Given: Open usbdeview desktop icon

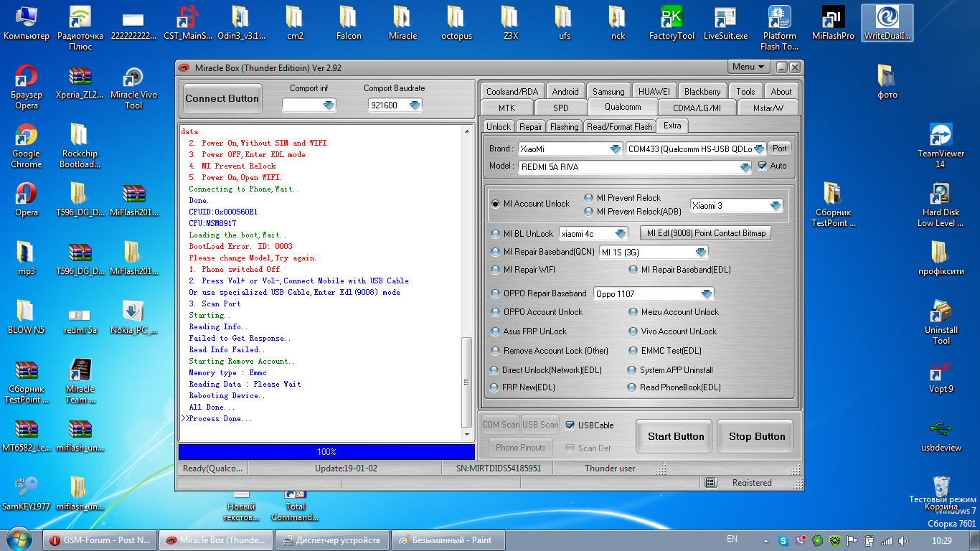Looking at the screenshot, I should pyautogui.click(x=941, y=435).
